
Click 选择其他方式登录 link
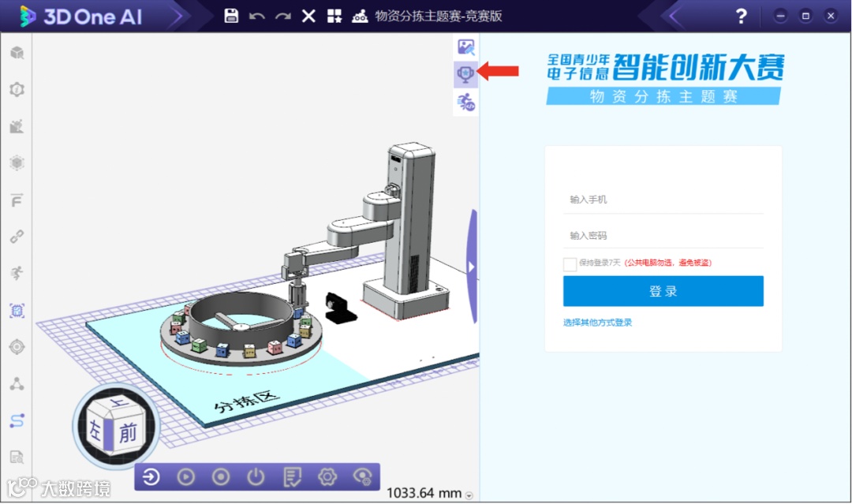[597, 322]
